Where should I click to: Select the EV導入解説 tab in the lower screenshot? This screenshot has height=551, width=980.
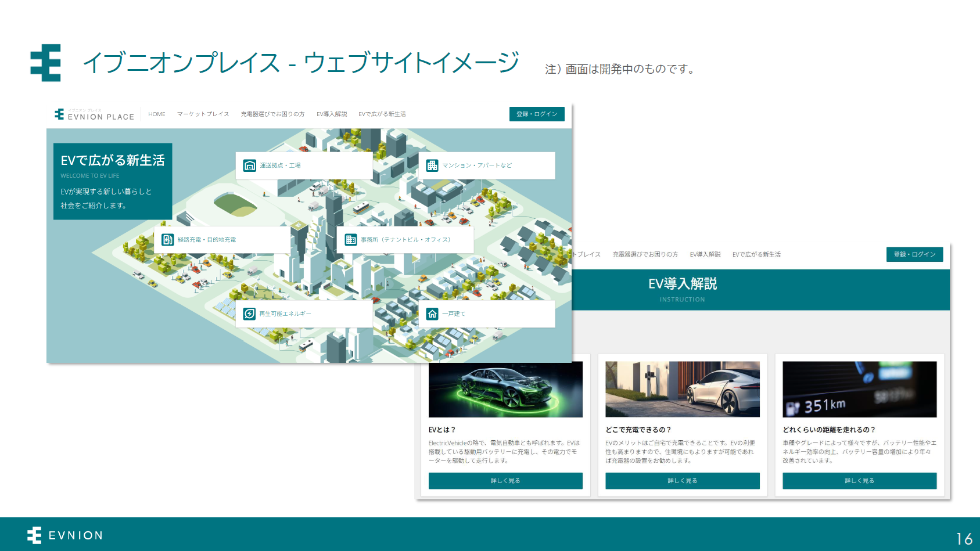[705, 254]
